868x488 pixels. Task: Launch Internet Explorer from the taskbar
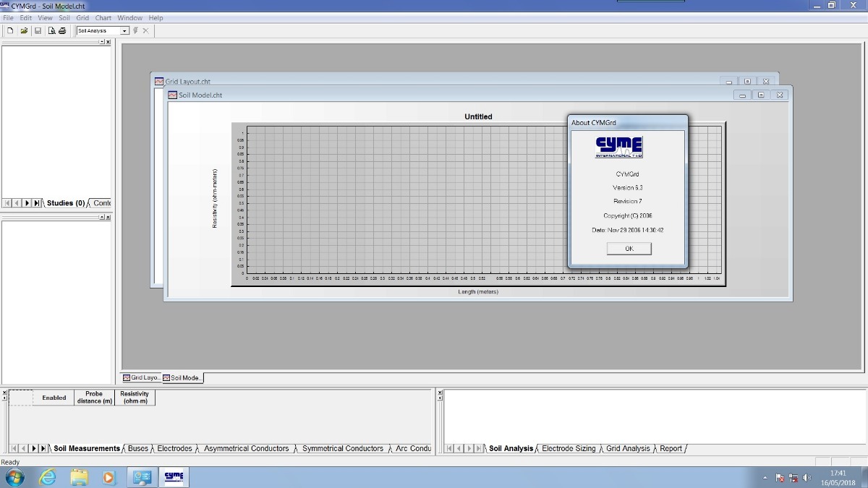tap(48, 477)
